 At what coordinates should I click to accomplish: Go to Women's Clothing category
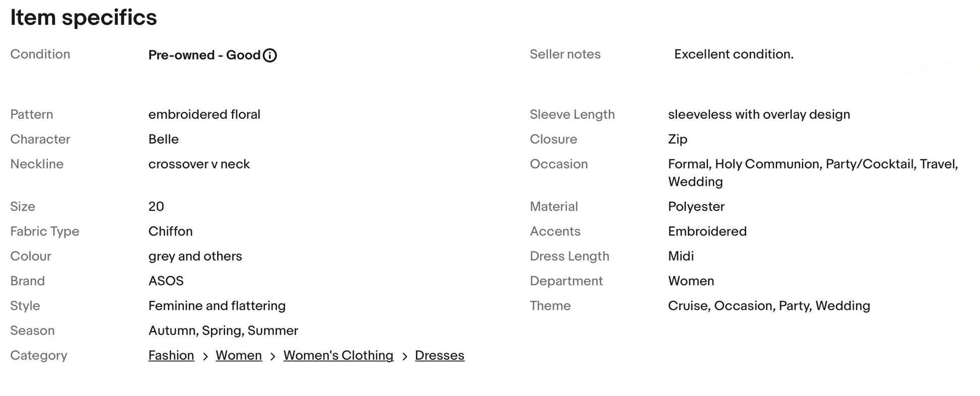pos(338,355)
